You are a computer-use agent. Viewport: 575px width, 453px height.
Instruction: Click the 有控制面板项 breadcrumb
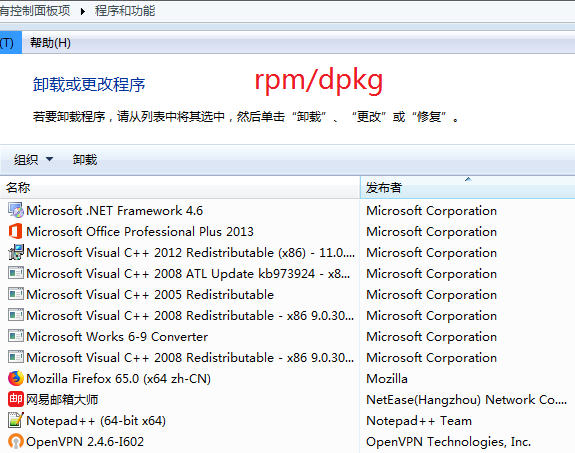(x=35, y=11)
